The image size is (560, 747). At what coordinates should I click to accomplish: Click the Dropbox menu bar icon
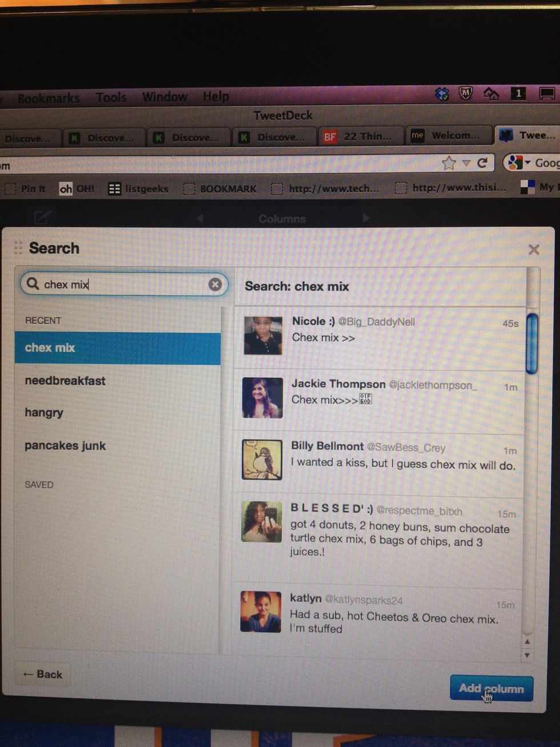click(442, 94)
